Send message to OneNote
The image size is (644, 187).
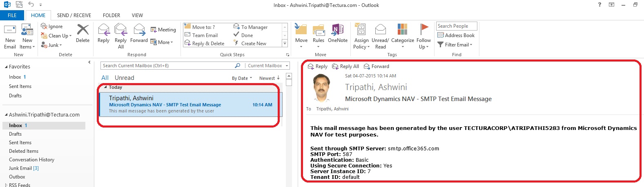pos(338,33)
